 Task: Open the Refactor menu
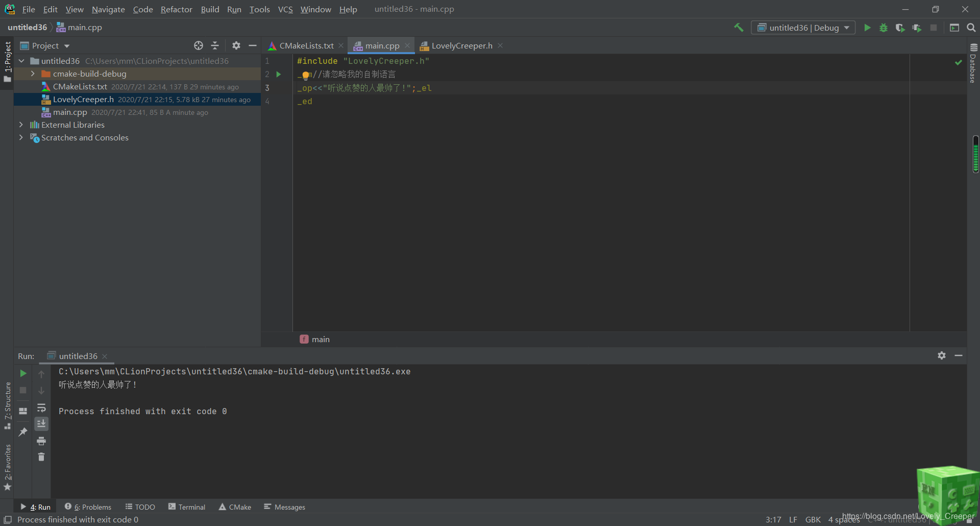176,9
